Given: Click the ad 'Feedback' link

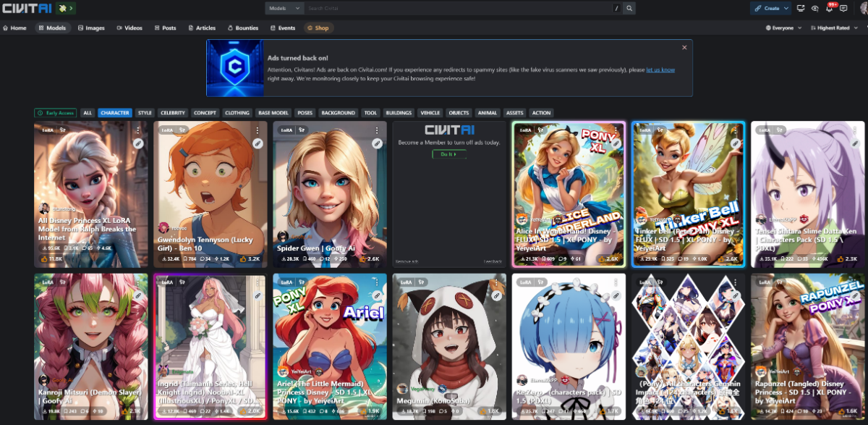Looking at the screenshot, I should coord(493,261).
